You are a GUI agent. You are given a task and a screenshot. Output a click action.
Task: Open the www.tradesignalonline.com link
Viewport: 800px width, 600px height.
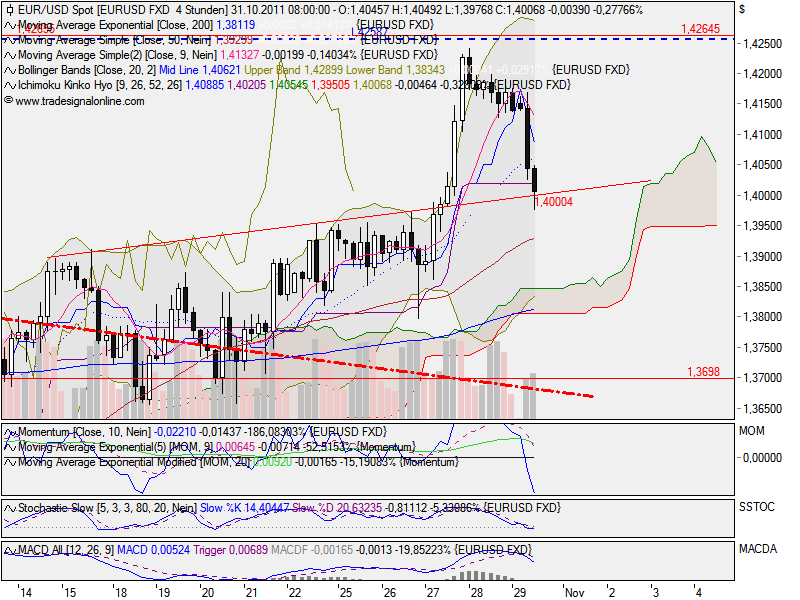click(75, 100)
